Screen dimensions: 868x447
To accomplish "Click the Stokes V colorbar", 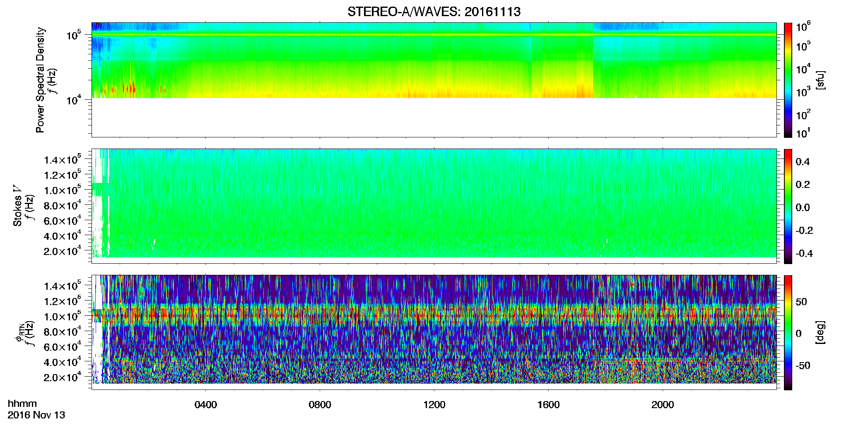I will tap(788, 206).
